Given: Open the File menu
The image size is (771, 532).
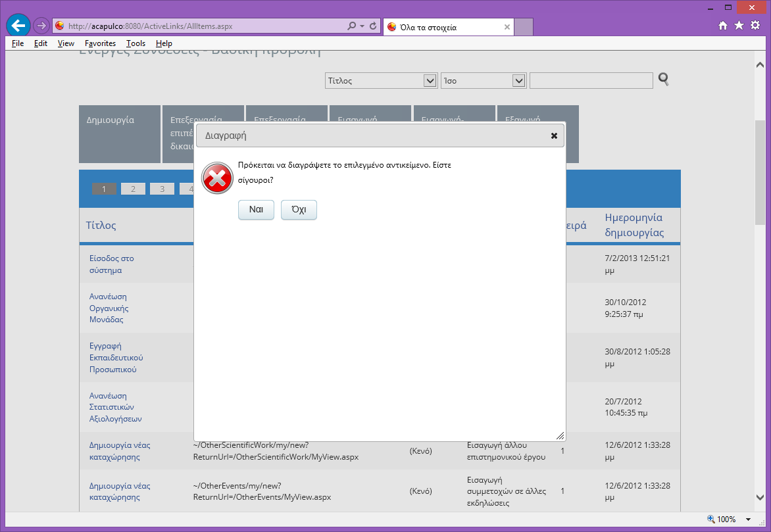Looking at the screenshot, I should 18,43.
